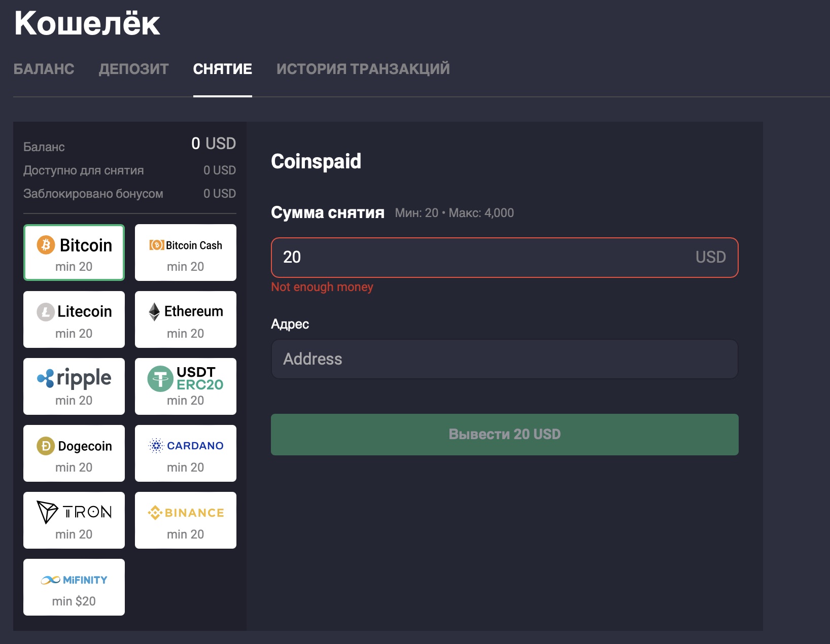Screen dimensions: 830x644
Task: Switch to the Депозит tab
Action: point(134,69)
